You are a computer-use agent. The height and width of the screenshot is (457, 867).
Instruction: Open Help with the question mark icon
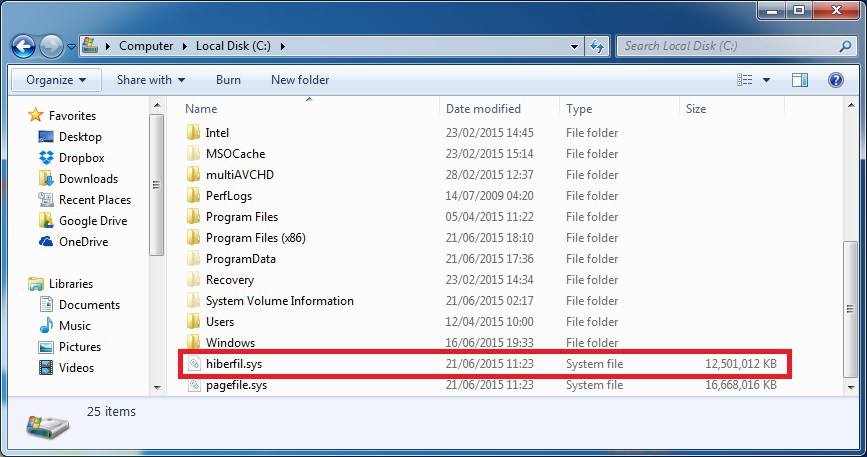(835, 80)
